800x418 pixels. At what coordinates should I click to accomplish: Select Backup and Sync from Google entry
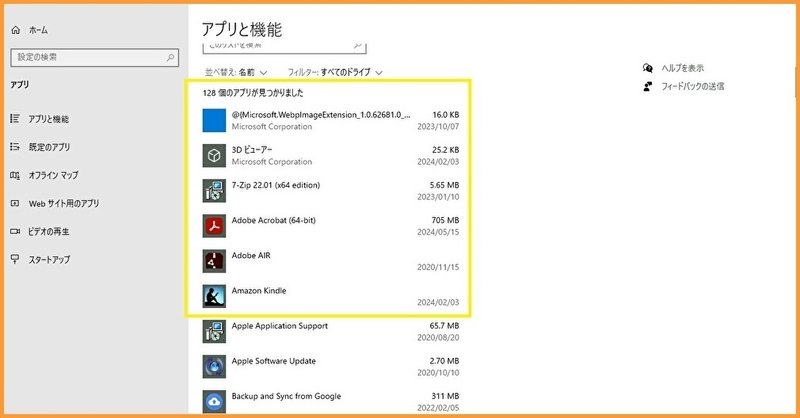pos(286,397)
